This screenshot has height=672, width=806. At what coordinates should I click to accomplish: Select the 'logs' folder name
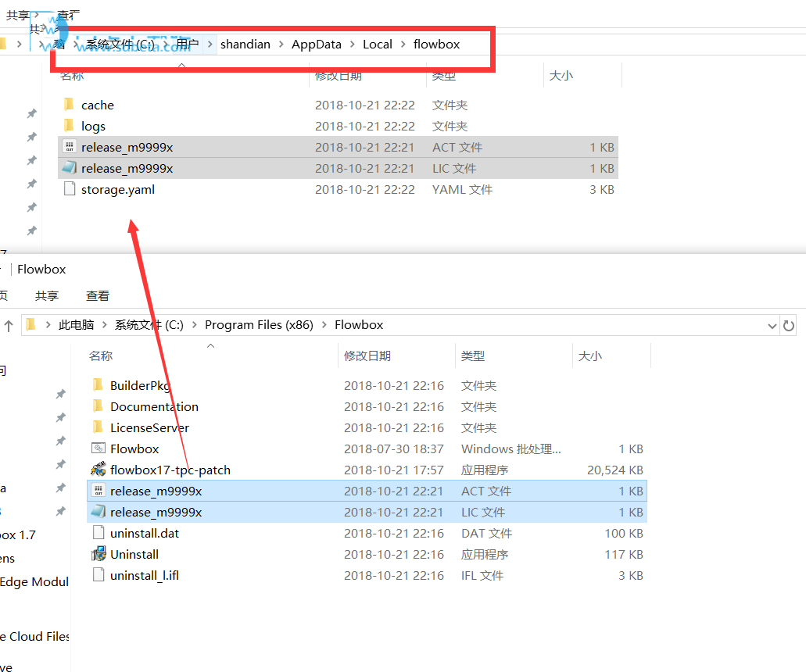[x=93, y=126]
